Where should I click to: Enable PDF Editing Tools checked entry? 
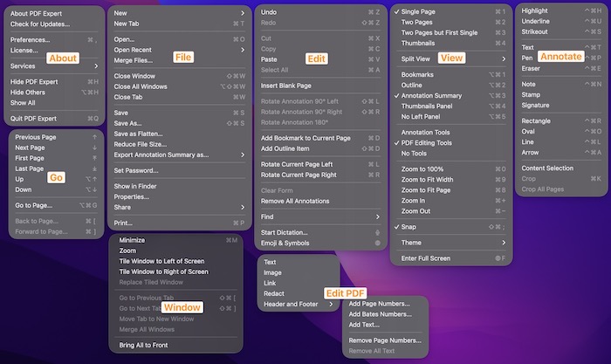[451, 143]
